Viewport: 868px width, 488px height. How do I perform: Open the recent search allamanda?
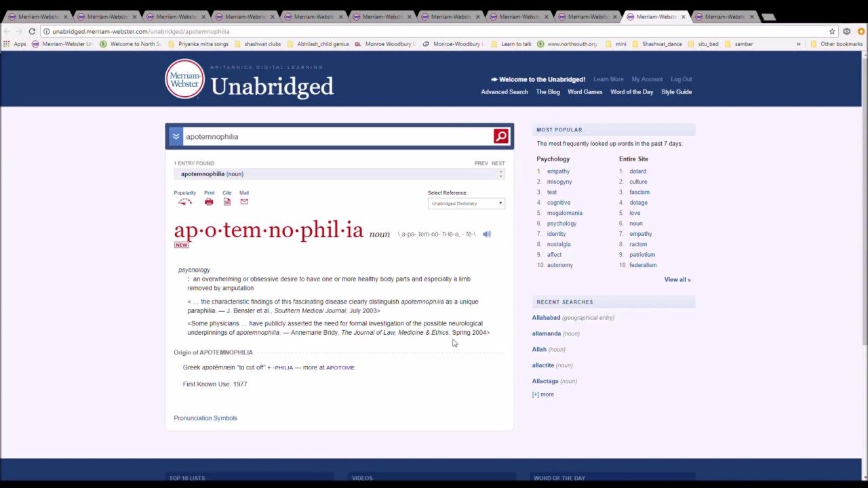546,333
